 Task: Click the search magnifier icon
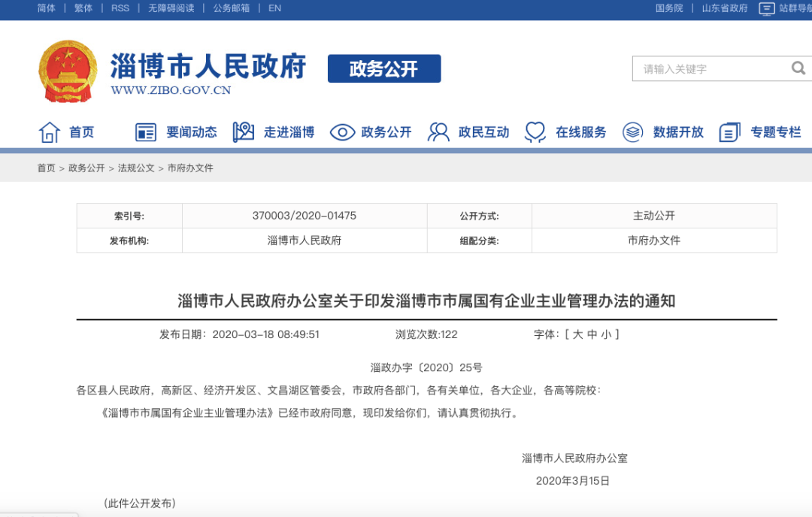pos(798,68)
